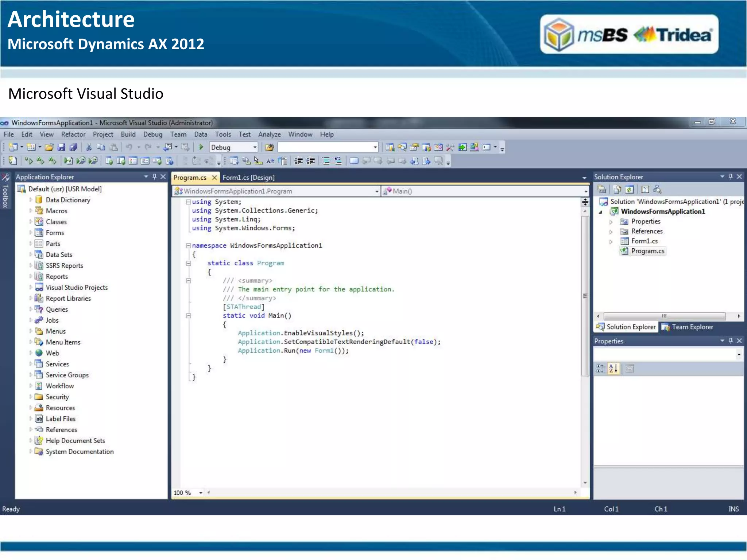Click the Cut scissors icon
This screenshot has width=747, height=560.
[89, 147]
